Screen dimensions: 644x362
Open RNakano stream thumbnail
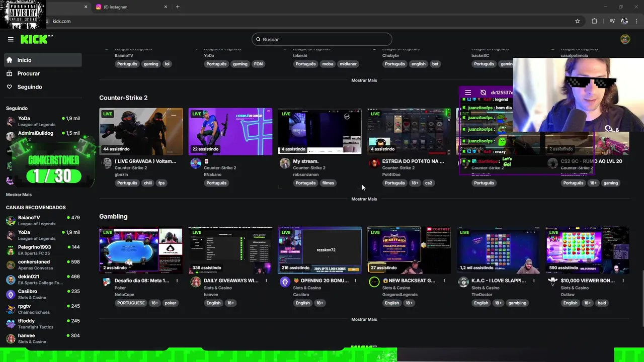tap(230, 131)
